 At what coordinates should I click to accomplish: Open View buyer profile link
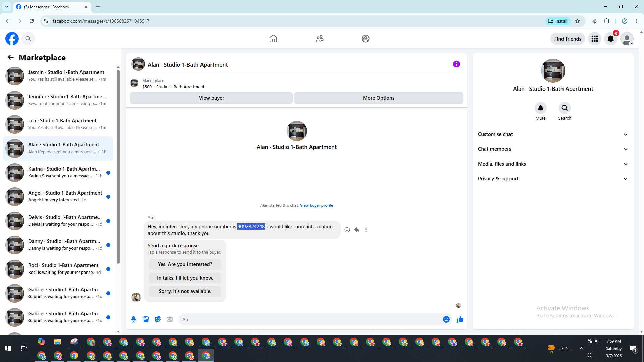point(316,205)
